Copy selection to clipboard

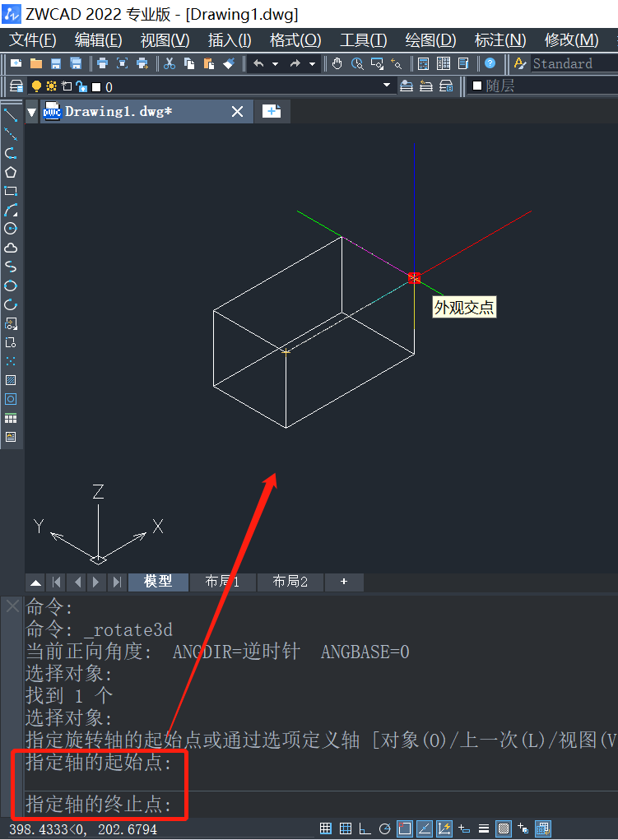coord(189,63)
